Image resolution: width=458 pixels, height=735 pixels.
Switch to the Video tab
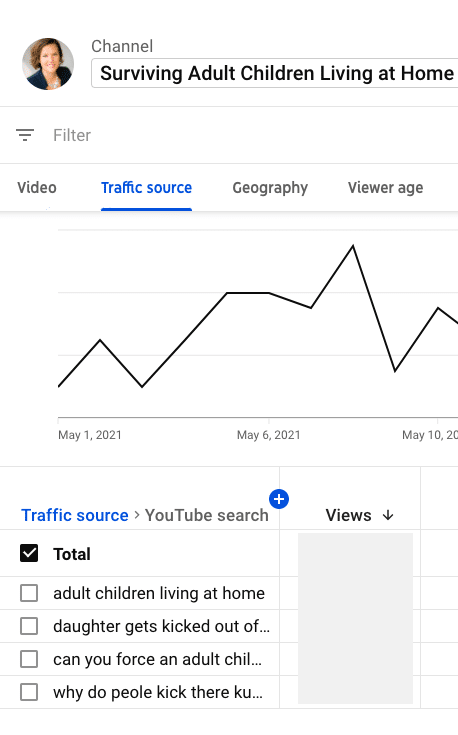[x=37, y=188]
